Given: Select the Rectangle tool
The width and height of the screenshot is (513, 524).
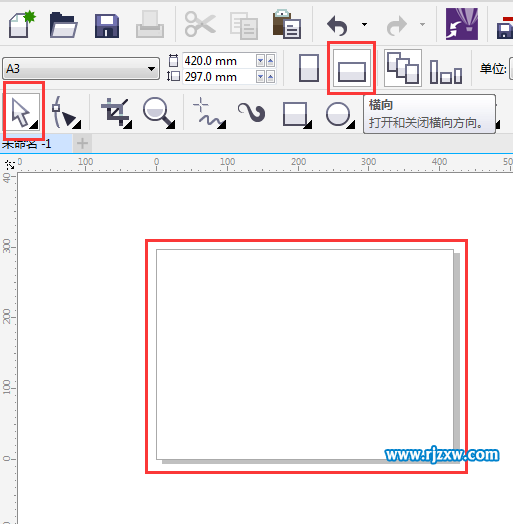Looking at the screenshot, I should pyautogui.click(x=297, y=115).
